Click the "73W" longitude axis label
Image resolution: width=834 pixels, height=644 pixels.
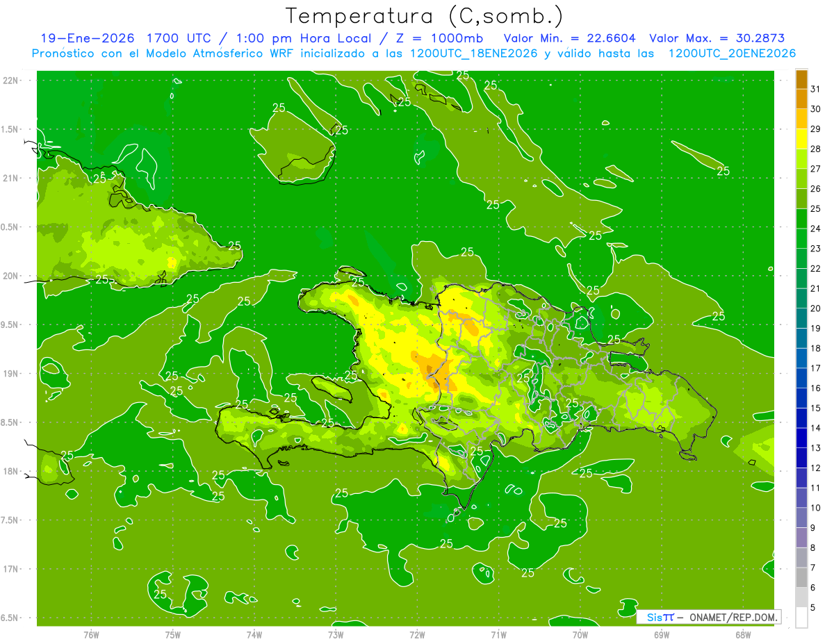pyautogui.click(x=336, y=634)
